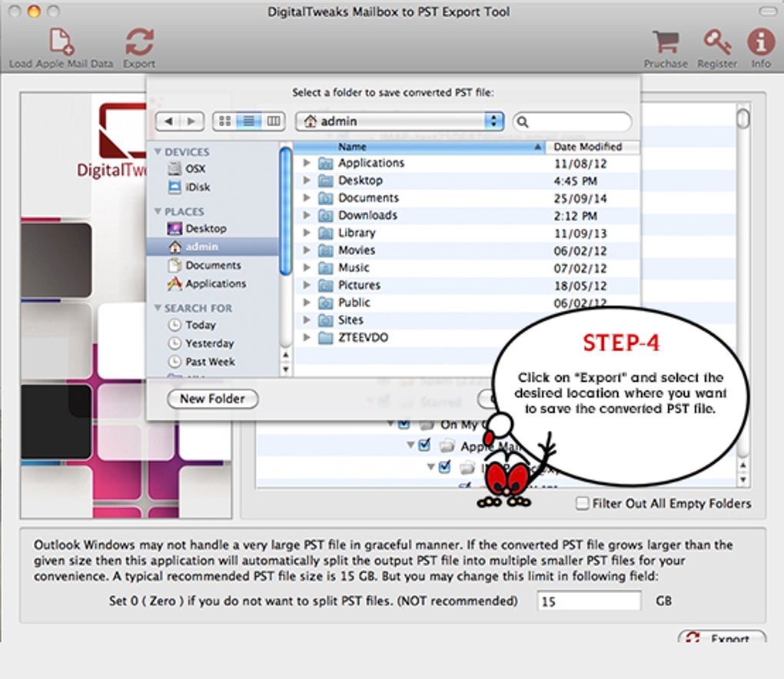The width and height of the screenshot is (784, 679).
Task: Click the Export toolbar icon
Action: pos(139,41)
